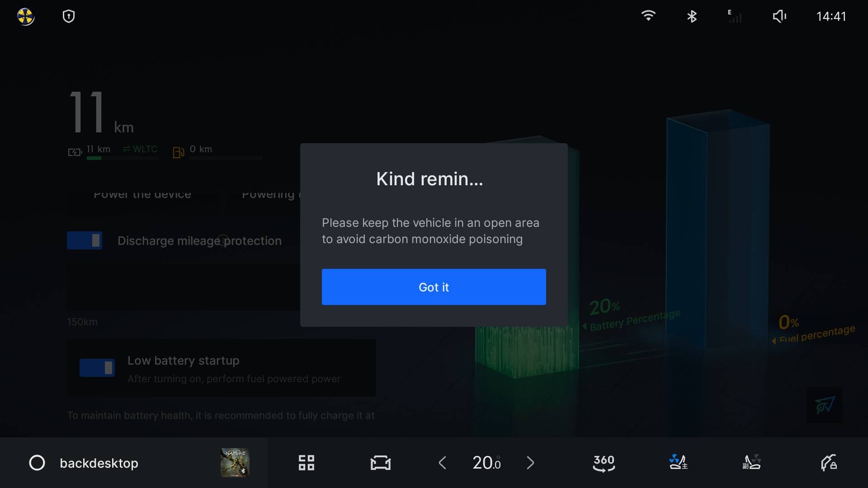
Task: Tap the shield security icon
Action: [x=69, y=17]
